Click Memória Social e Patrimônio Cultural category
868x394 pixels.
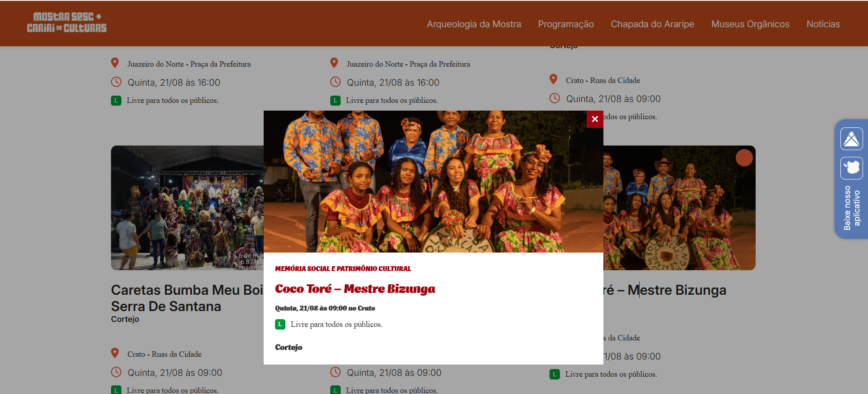(x=343, y=268)
